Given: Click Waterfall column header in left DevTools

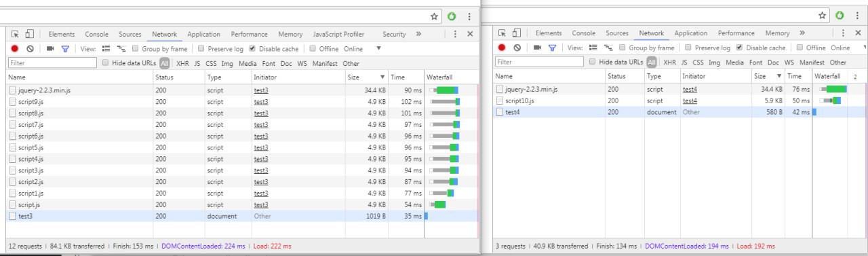Looking at the screenshot, I should point(450,77).
